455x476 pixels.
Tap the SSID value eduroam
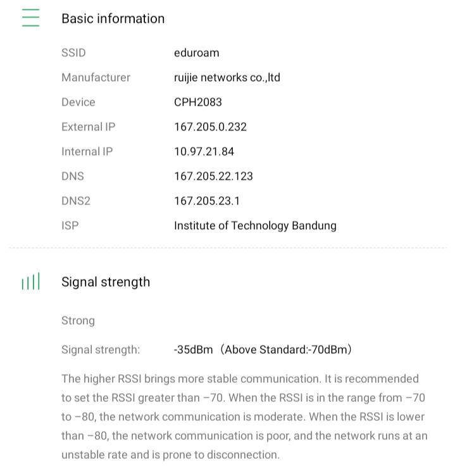(196, 53)
